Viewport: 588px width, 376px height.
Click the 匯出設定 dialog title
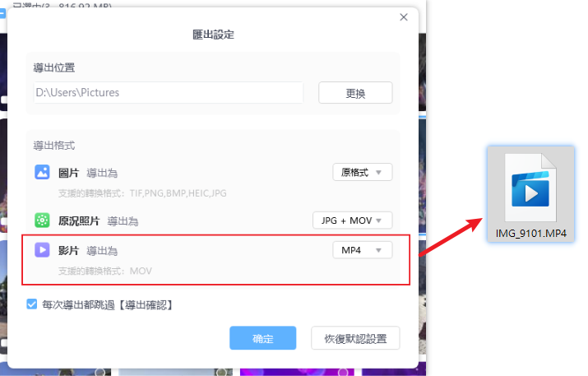click(213, 35)
